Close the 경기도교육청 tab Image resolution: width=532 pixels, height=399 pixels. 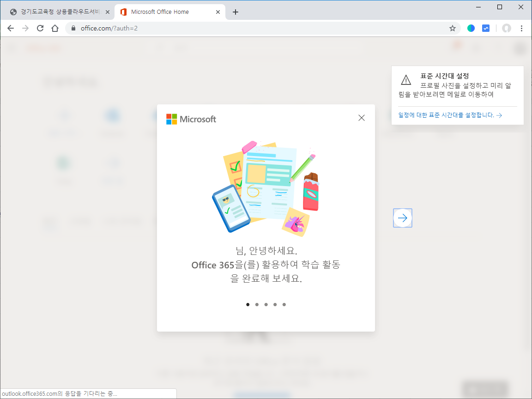tap(108, 12)
